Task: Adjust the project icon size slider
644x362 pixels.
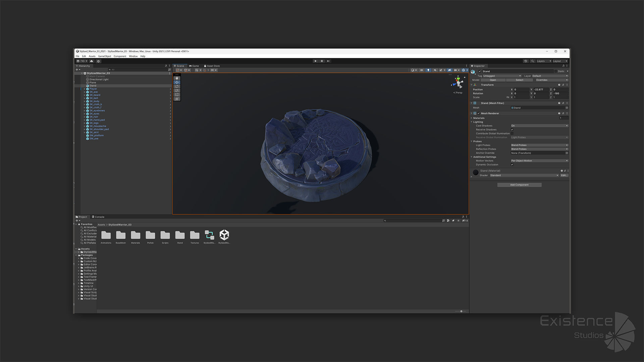Action: (461, 311)
